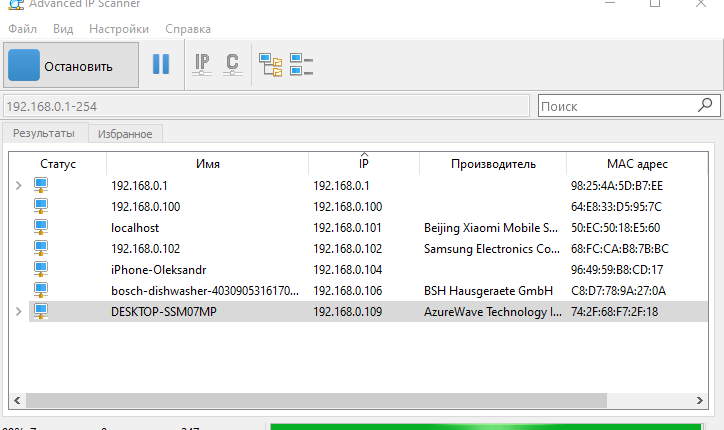This screenshot has height=430, width=724.
Task: Click IP cell 192.168.0.106
Action: click(347, 291)
